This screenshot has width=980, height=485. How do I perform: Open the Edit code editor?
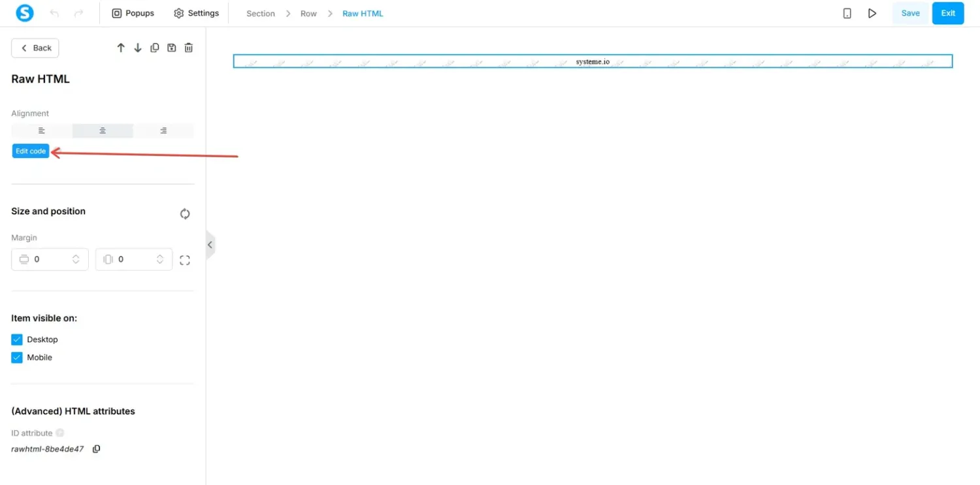31,151
